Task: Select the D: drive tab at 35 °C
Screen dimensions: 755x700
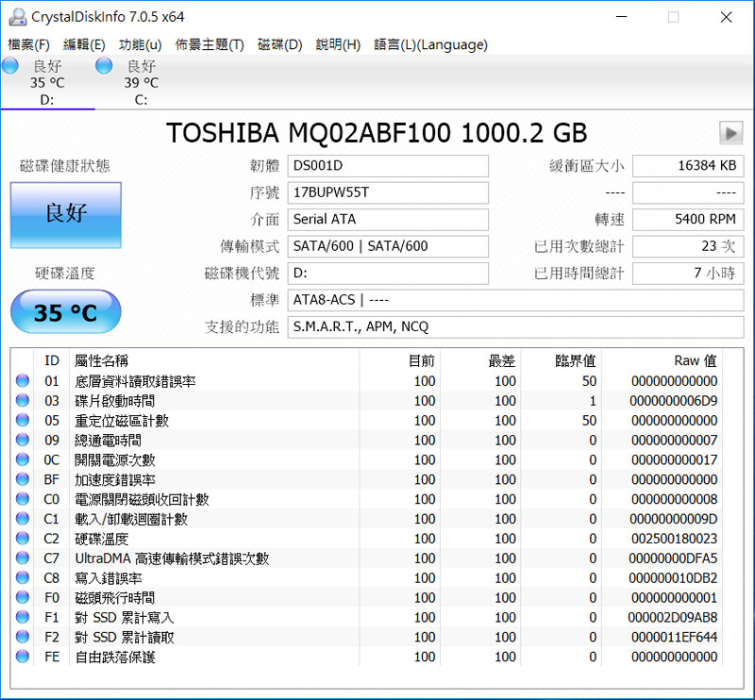Action: pos(47,82)
